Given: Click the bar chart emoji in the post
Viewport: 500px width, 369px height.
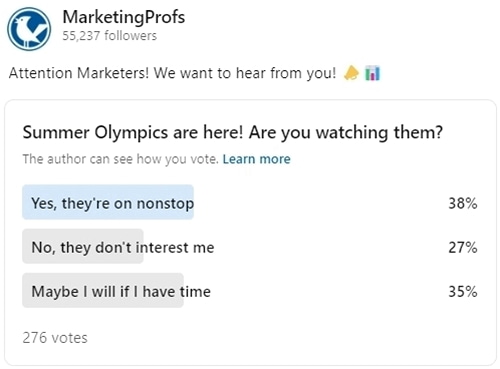Looking at the screenshot, I should pos(372,73).
